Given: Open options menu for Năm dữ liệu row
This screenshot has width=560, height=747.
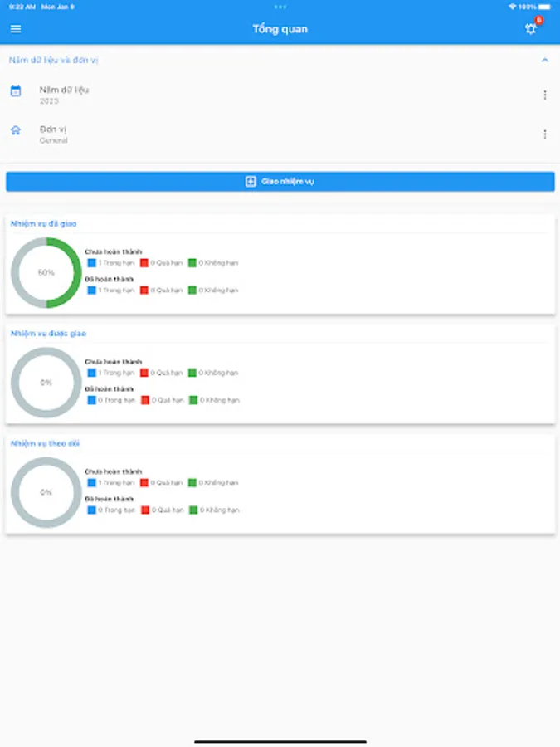Looking at the screenshot, I should tap(545, 95).
